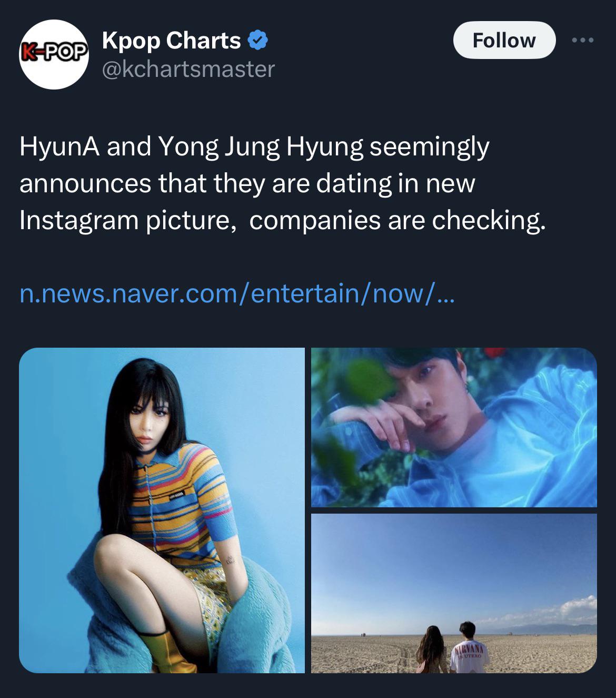Click the phrase 'companies are checking'
The height and width of the screenshot is (698, 616).
click(x=398, y=220)
